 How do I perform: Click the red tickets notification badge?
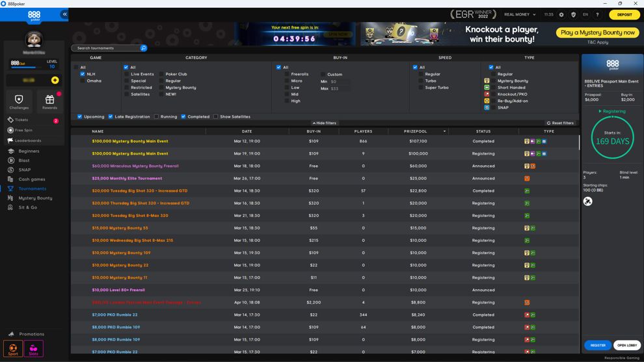56,121
